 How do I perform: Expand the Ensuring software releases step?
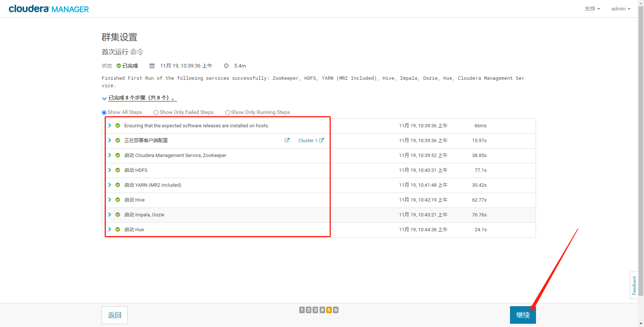click(x=109, y=125)
